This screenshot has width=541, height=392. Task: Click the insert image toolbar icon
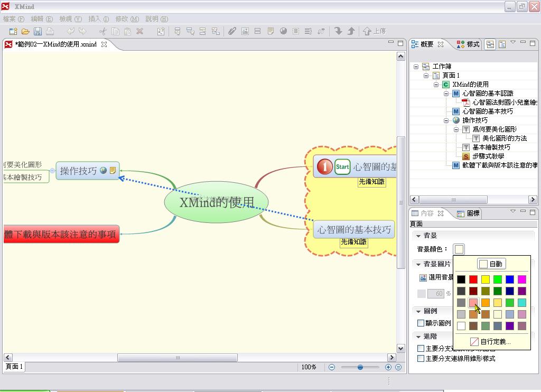tap(245, 31)
